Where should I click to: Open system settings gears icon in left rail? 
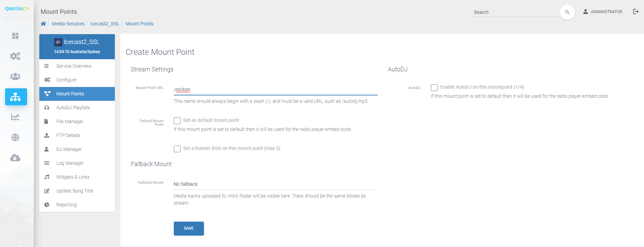click(15, 56)
